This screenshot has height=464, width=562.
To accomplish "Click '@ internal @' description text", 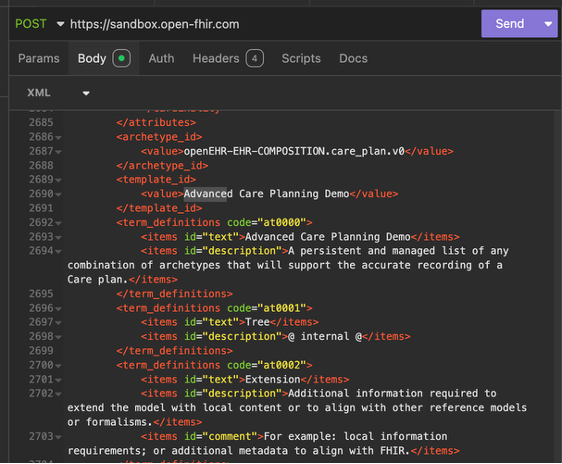I will click(325, 336).
